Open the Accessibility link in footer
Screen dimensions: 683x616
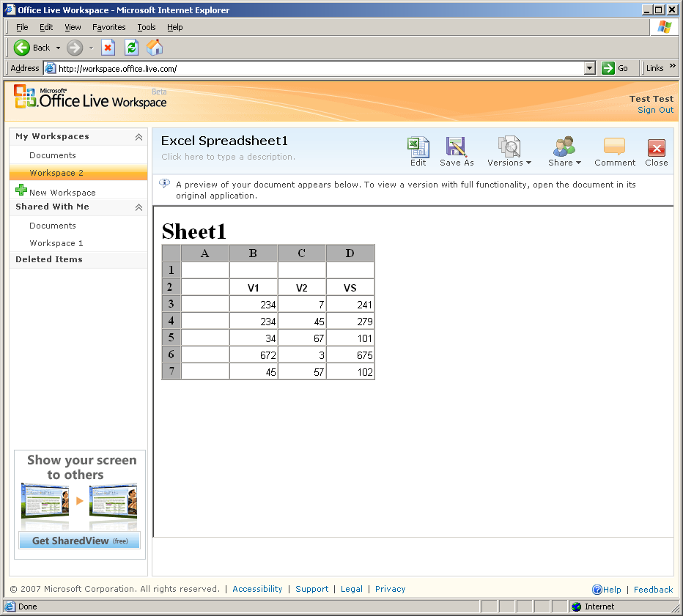tap(257, 589)
